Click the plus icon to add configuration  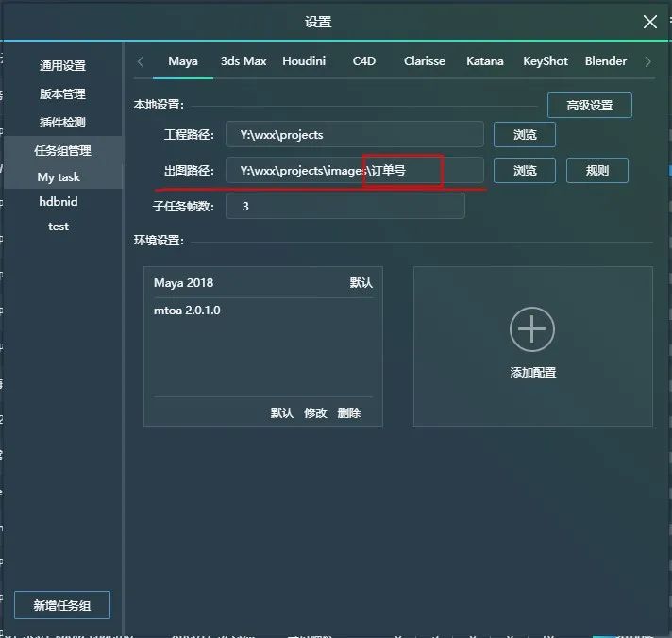pos(532,329)
